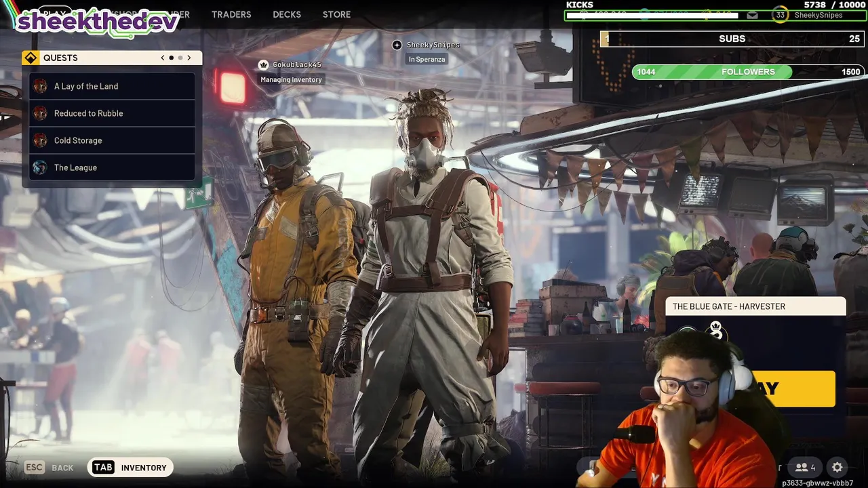Click the session code p3633-gbwwz-vbbb7
The height and width of the screenshot is (488, 868).
(x=817, y=483)
